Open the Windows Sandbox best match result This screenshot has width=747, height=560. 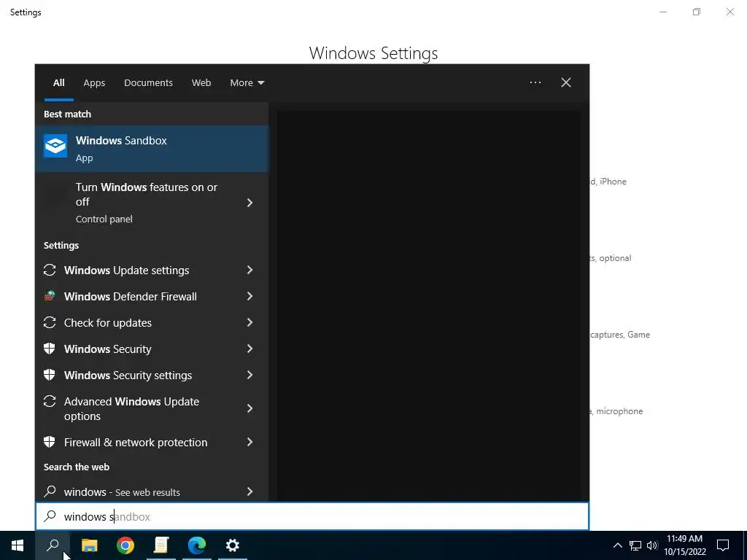pos(152,149)
